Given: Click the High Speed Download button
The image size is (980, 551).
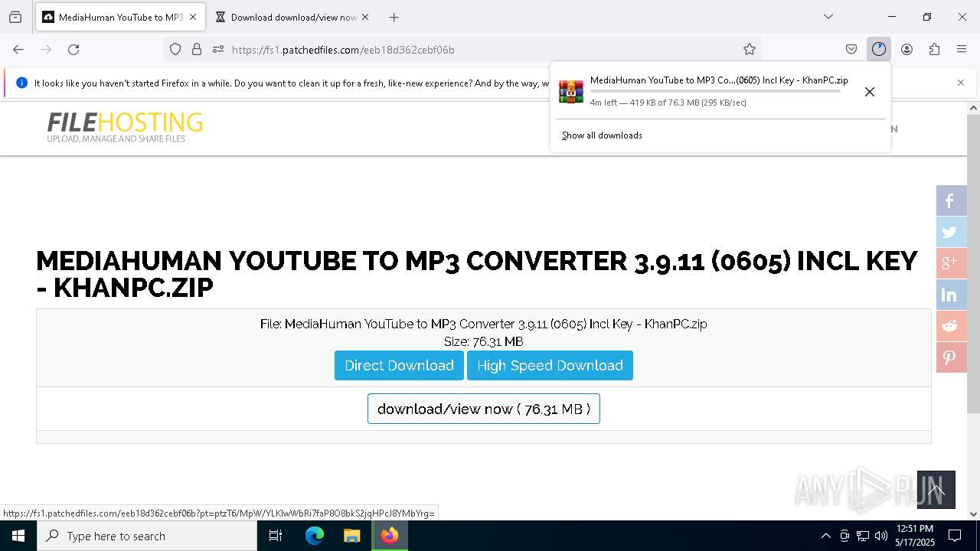Looking at the screenshot, I should (x=550, y=365).
